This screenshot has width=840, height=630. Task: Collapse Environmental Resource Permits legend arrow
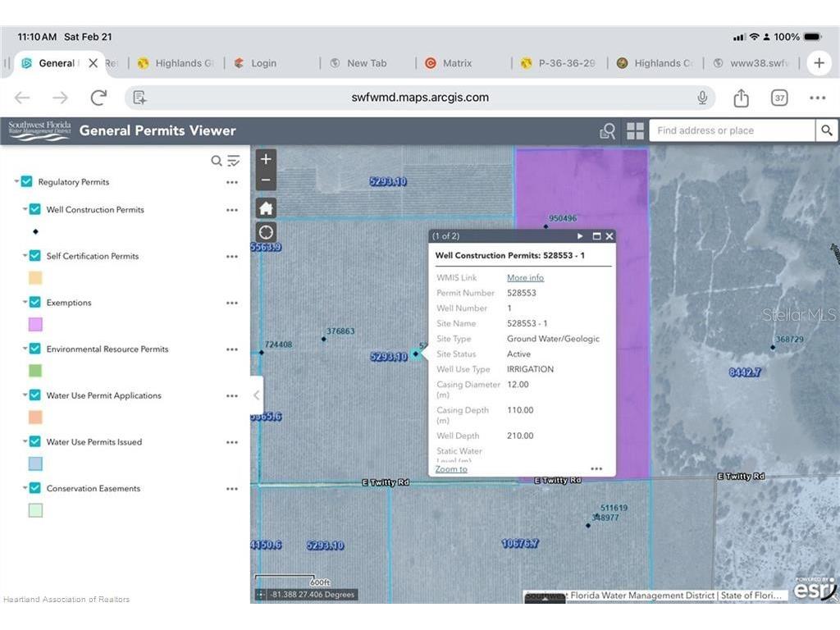[25, 349]
